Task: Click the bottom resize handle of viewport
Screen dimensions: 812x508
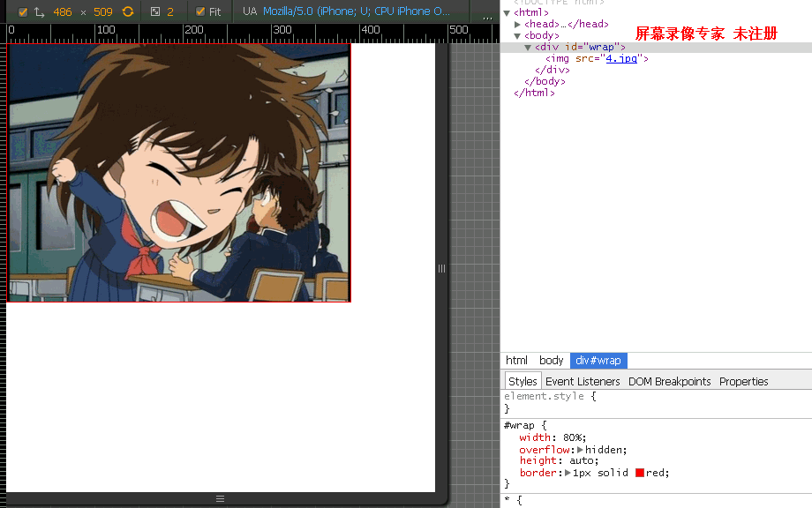Action: coord(221,498)
